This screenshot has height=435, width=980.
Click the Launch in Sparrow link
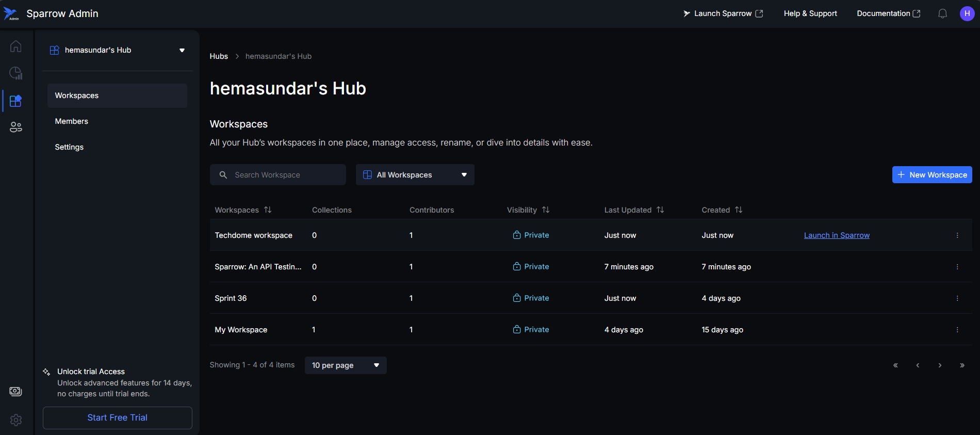(x=837, y=235)
